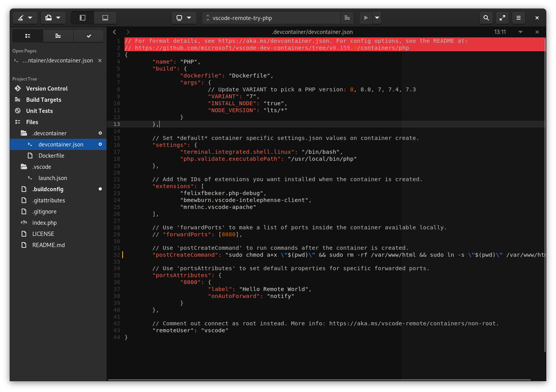
Task: Enter fullscreen mode
Action: (502, 18)
